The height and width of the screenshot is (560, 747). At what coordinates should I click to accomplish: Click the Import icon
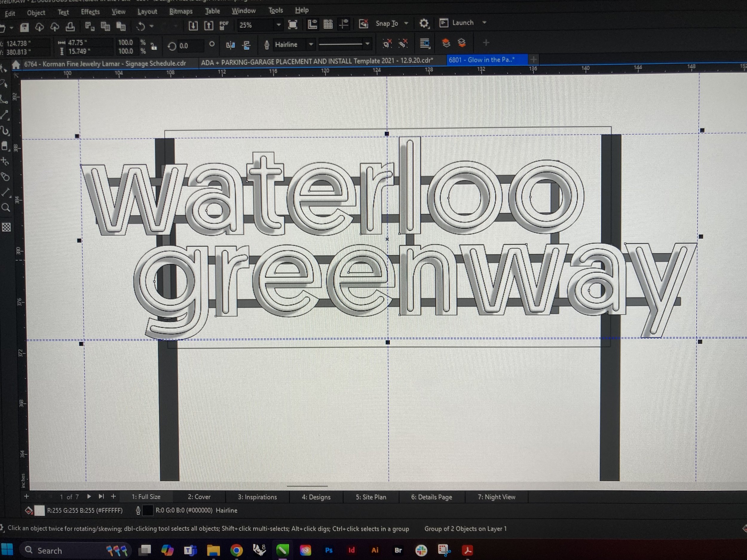[x=193, y=26]
